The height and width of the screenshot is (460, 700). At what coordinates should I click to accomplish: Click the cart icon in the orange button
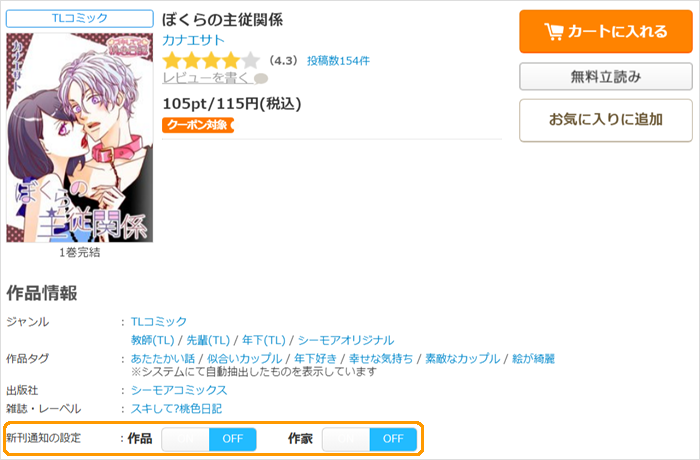pos(554,32)
